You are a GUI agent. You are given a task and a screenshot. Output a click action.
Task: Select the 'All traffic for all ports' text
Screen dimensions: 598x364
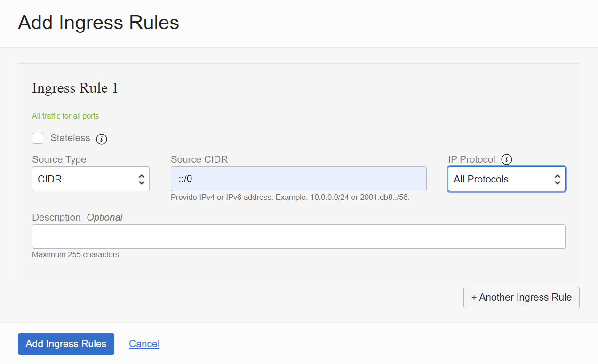[65, 116]
